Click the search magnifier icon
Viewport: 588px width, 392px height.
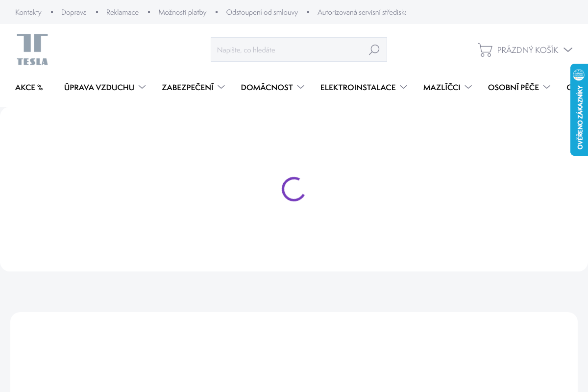(374, 49)
